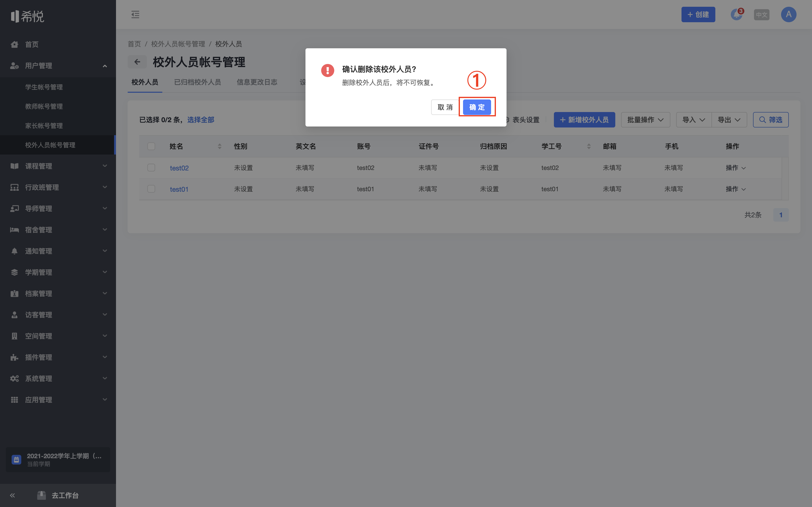Toggle the sidebar menu fold icon
The height and width of the screenshot is (507, 812).
point(135,14)
